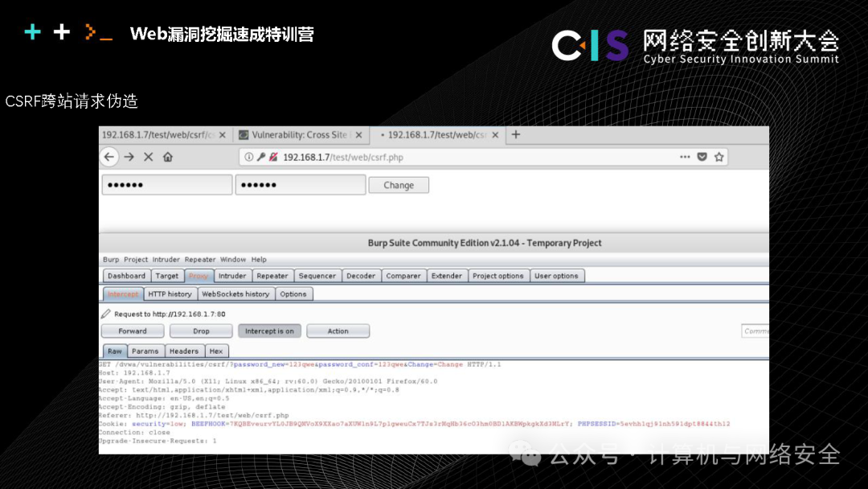Click the Pocket save icon
The height and width of the screenshot is (489, 868).
[702, 158]
